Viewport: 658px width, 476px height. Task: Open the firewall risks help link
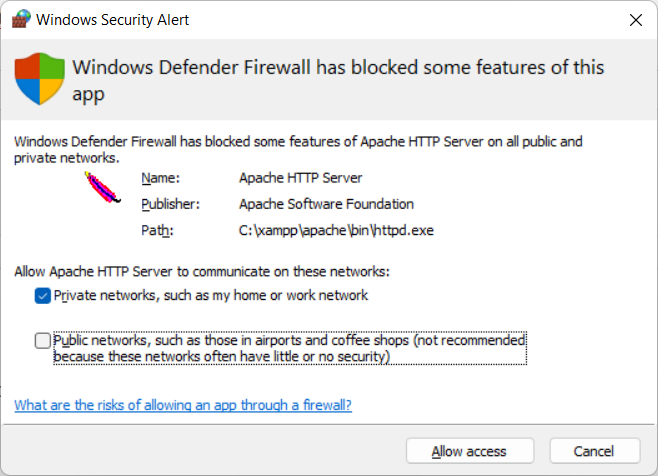click(x=183, y=405)
